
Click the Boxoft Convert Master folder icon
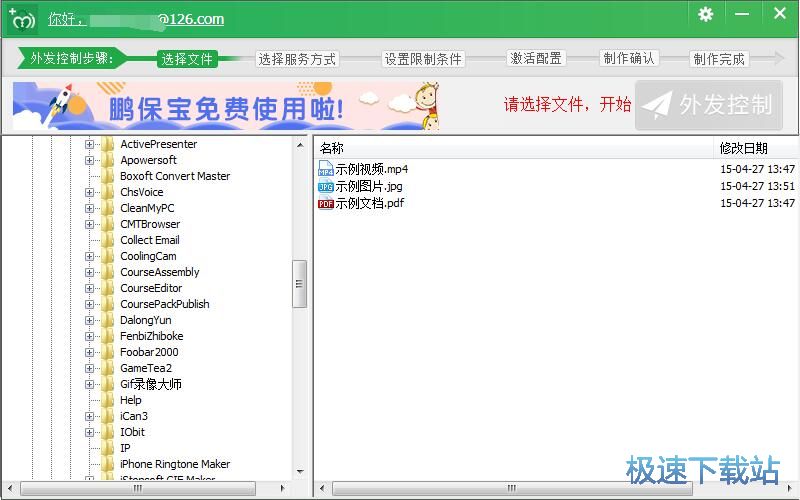[107, 176]
